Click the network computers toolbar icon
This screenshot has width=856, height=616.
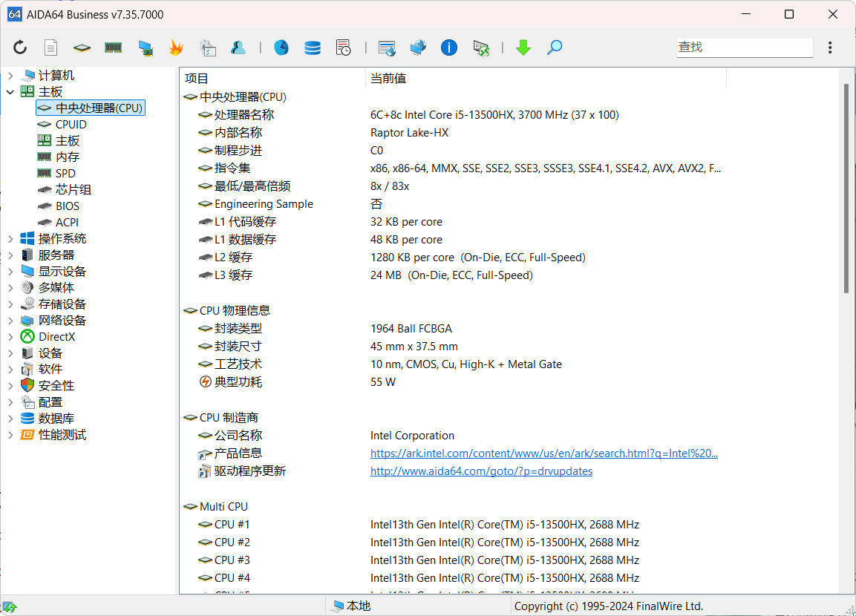(x=418, y=47)
